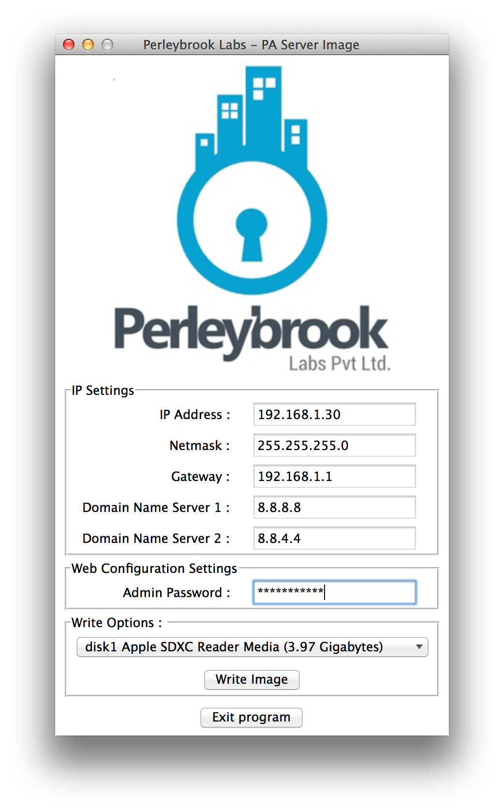The width and height of the screenshot is (504, 812).
Task: Click the blue keyhole logo icon
Action: pyautogui.click(x=252, y=227)
